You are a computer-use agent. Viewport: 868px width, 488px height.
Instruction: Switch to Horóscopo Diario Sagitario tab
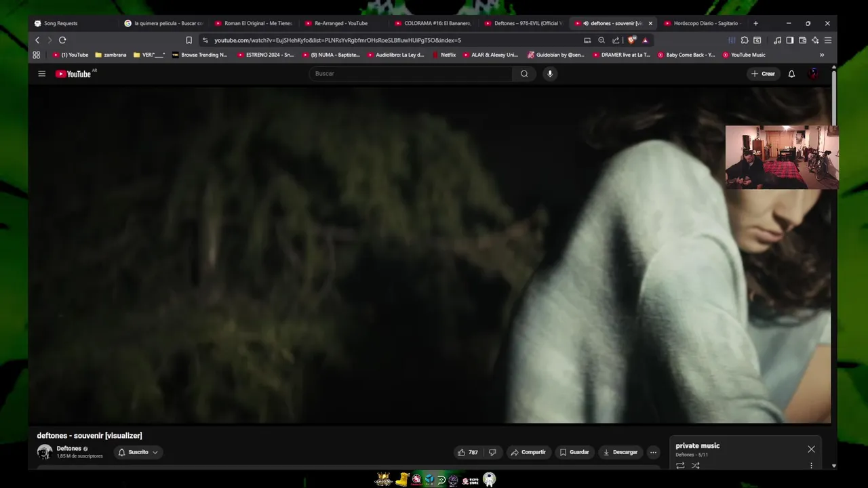[x=703, y=23]
